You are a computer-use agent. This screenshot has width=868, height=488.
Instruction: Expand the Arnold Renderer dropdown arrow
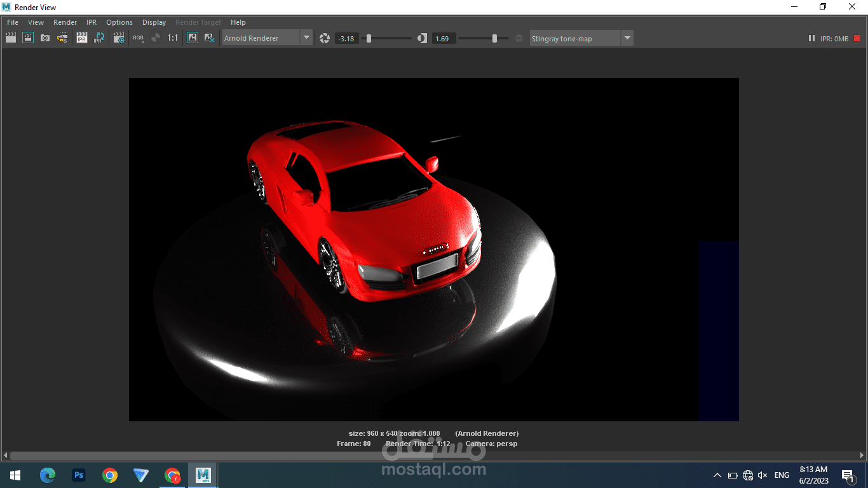tap(306, 38)
